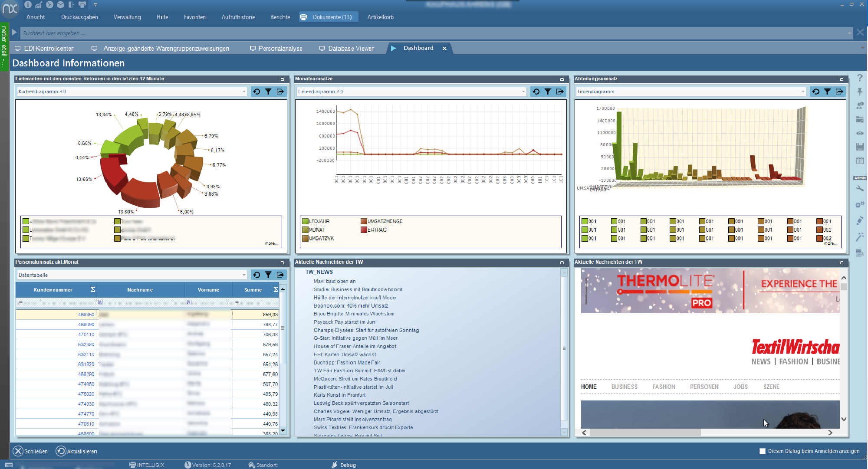
Task: Export the Personalumsatz akt.Monat table
Action: point(281,275)
